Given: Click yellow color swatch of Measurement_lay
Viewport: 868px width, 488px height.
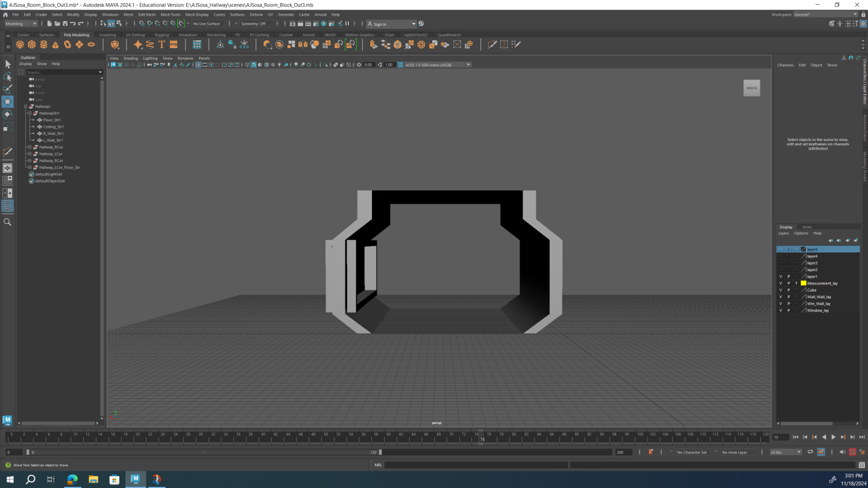Looking at the screenshot, I should pyautogui.click(x=804, y=283).
